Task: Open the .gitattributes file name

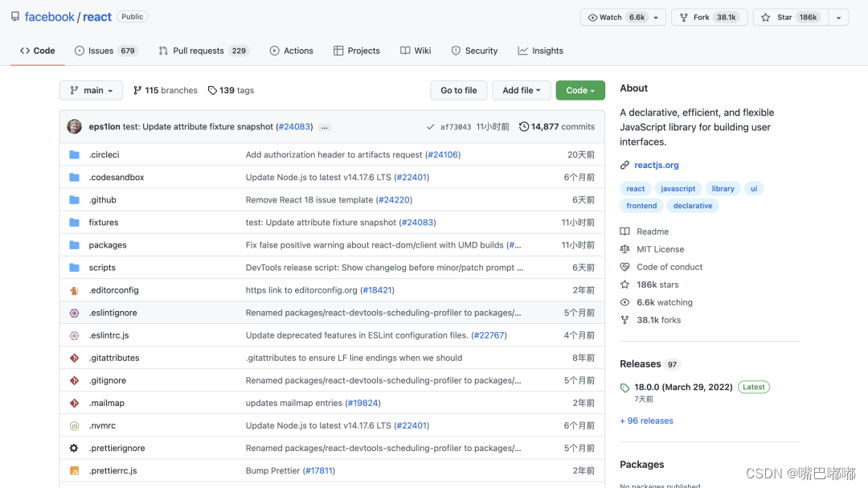Action: click(x=114, y=358)
